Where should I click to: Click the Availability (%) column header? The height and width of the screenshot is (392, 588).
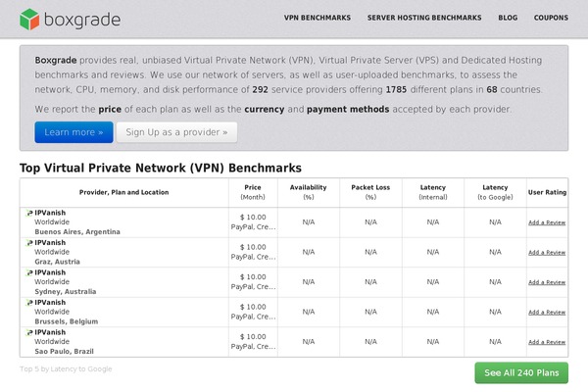tap(309, 192)
